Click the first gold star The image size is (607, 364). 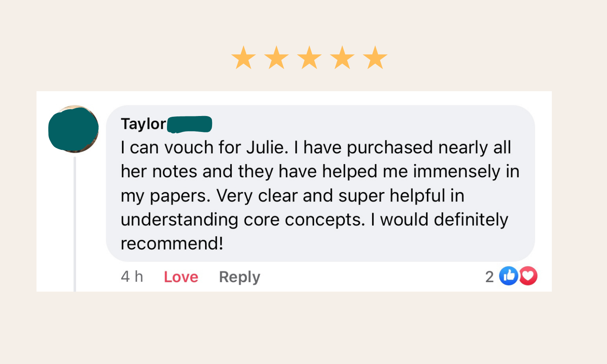[243, 58]
